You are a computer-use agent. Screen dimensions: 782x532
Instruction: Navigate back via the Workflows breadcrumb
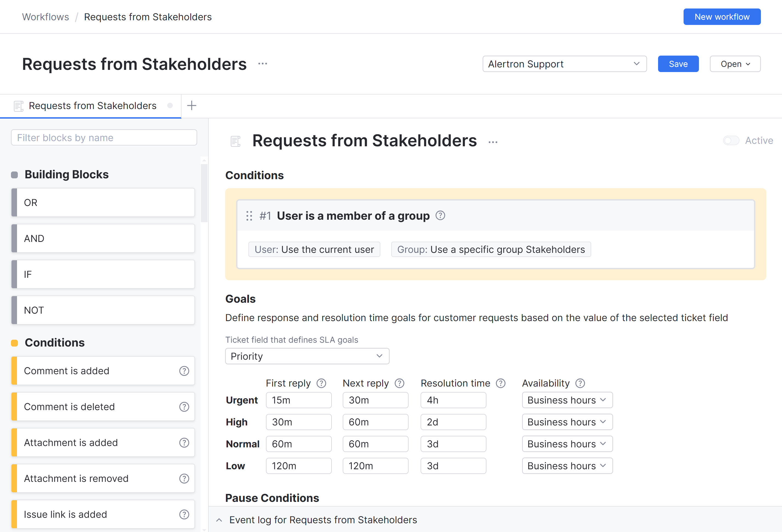point(45,16)
